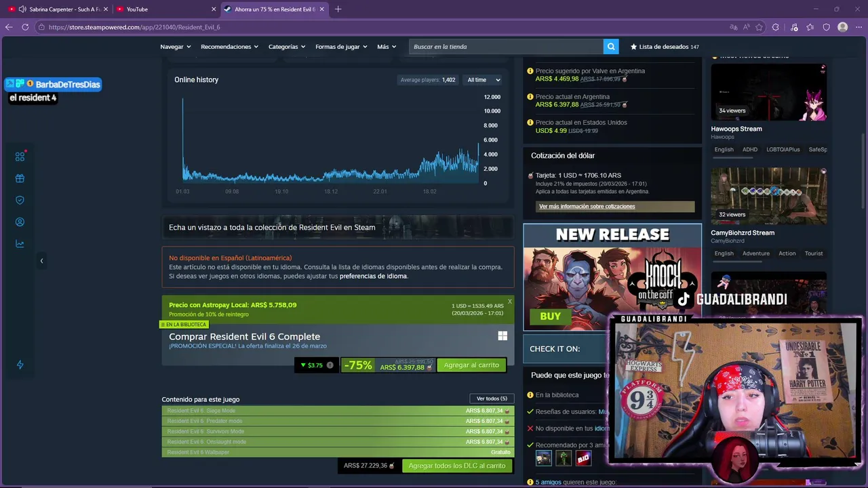Open browser profile avatar
868x488 pixels.
[x=843, y=27]
